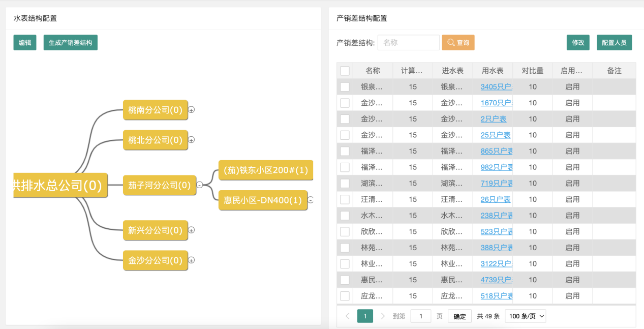Expand the 桃南分公司 node plus icon
The height and width of the screenshot is (329, 644).
click(192, 110)
